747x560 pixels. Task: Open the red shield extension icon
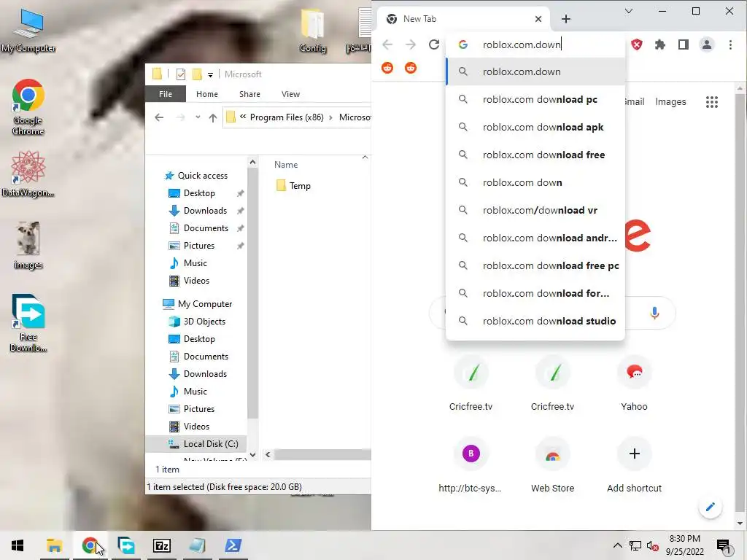[636, 44]
